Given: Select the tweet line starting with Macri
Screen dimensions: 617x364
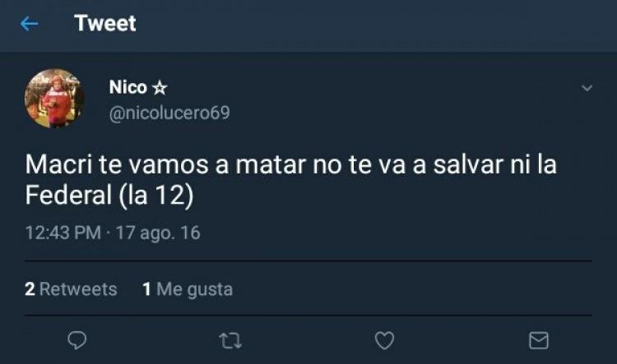Looking at the screenshot, I should [x=290, y=164].
